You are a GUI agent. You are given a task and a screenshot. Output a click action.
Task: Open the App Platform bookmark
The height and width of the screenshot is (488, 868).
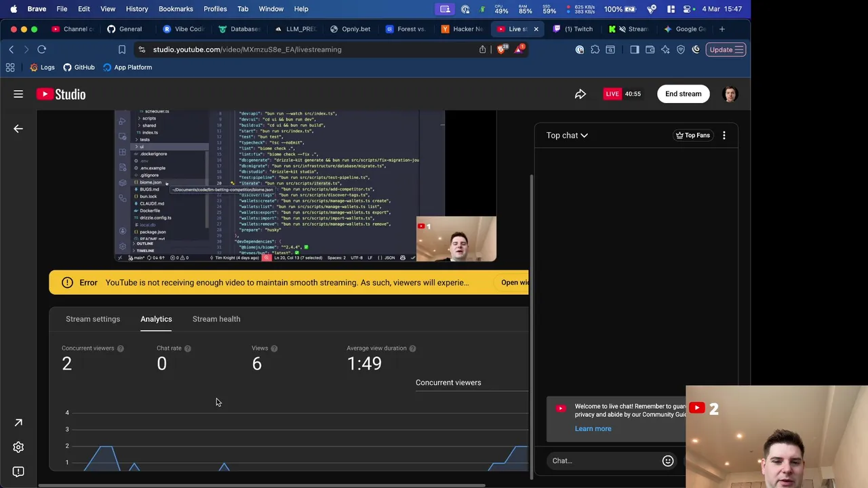pyautogui.click(x=127, y=67)
